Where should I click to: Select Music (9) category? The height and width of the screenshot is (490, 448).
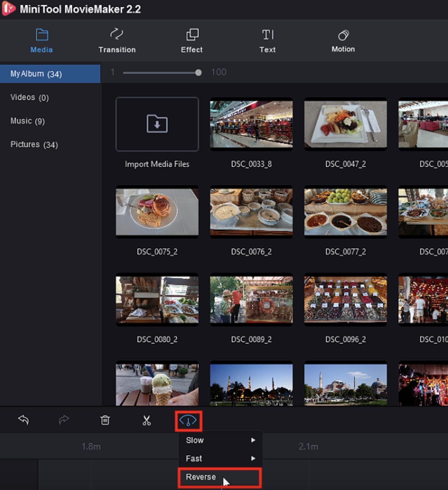[x=27, y=121]
